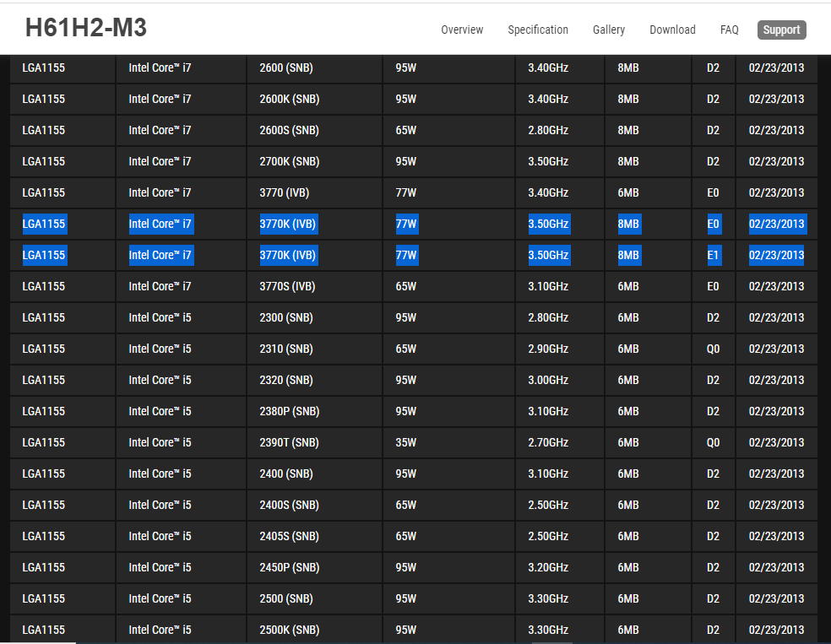
Task: Select the 2600K (SNB) model cell
Action: pyautogui.click(x=289, y=99)
